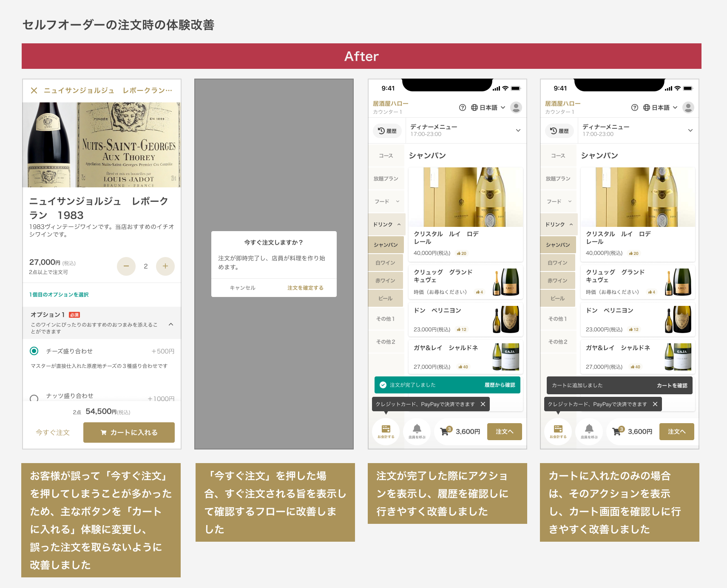Collapse the オプション1 section chevron
The image size is (727, 588).
171,324
